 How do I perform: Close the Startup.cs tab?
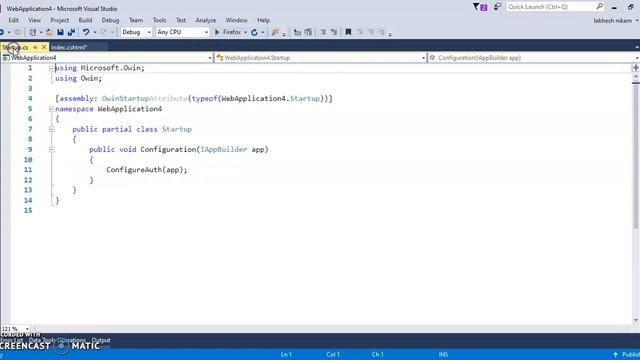click(x=44, y=47)
